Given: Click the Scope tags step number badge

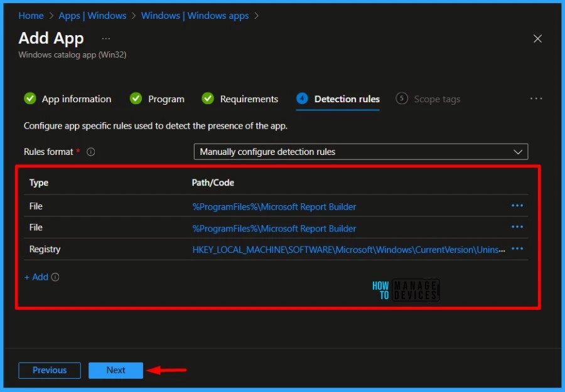Looking at the screenshot, I should tap(402, 98).
